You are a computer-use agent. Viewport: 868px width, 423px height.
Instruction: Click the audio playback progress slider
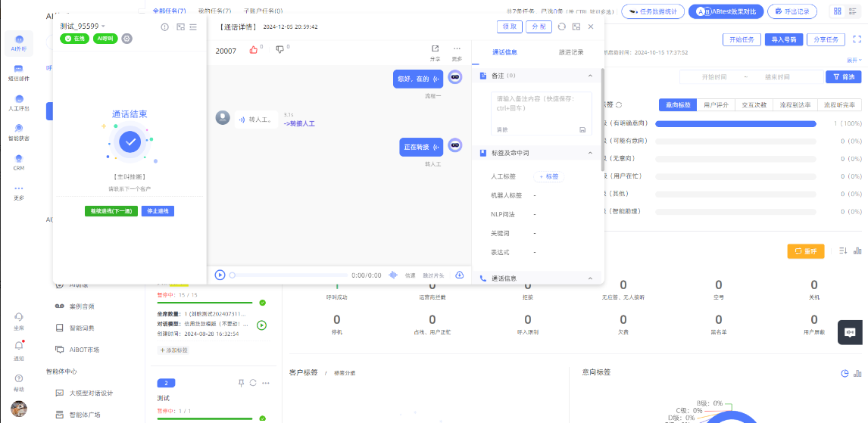(288, 275)
